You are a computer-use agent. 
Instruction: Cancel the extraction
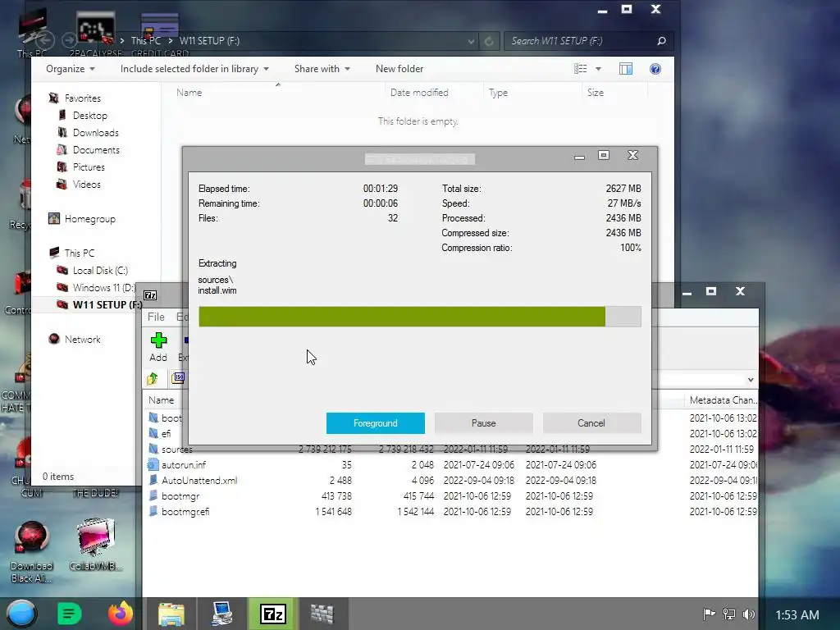click(591, 423)
